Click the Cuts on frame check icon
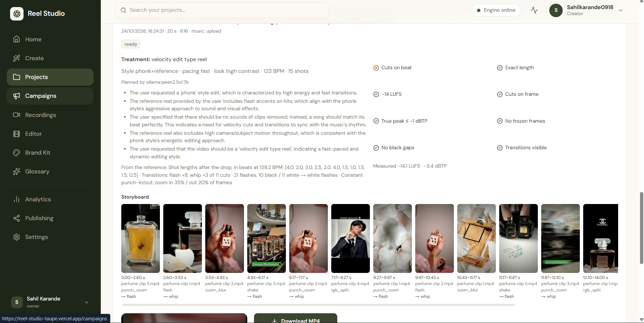 (500, 94)
